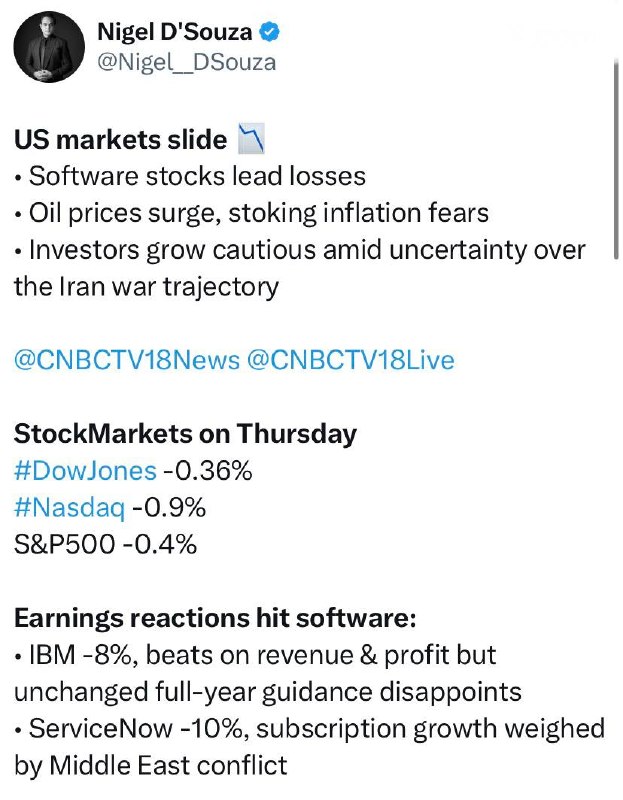Click the #DowJones hashtag

[x=84, y=471]
